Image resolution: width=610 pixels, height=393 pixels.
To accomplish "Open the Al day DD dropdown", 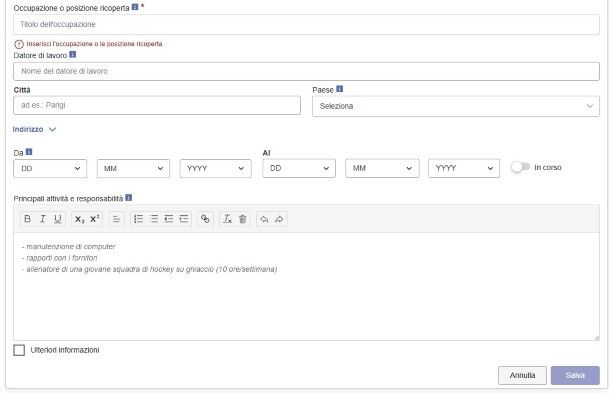I will tap(299, 168).
